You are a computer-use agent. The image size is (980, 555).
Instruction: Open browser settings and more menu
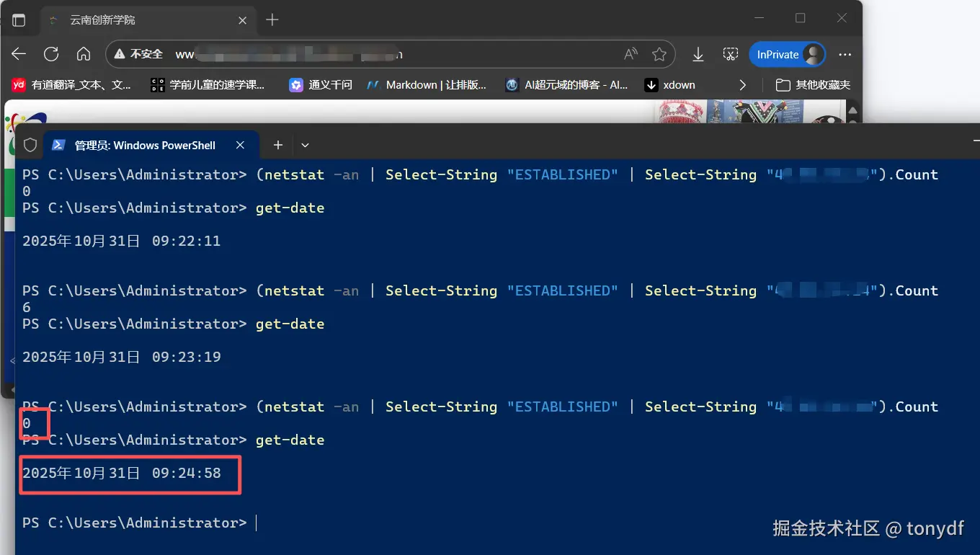[845, 54]
